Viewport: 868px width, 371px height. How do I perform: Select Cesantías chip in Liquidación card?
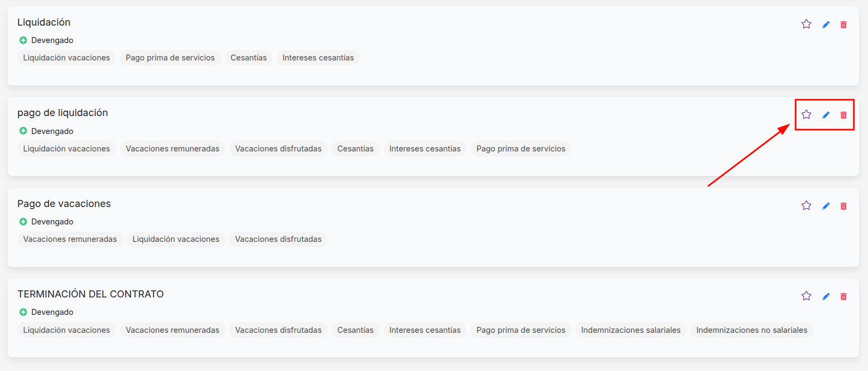coord(249,58)
